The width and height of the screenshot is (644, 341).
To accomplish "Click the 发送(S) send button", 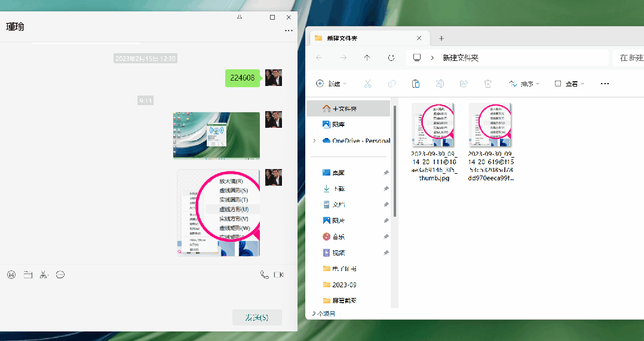I will click(257, 317).
